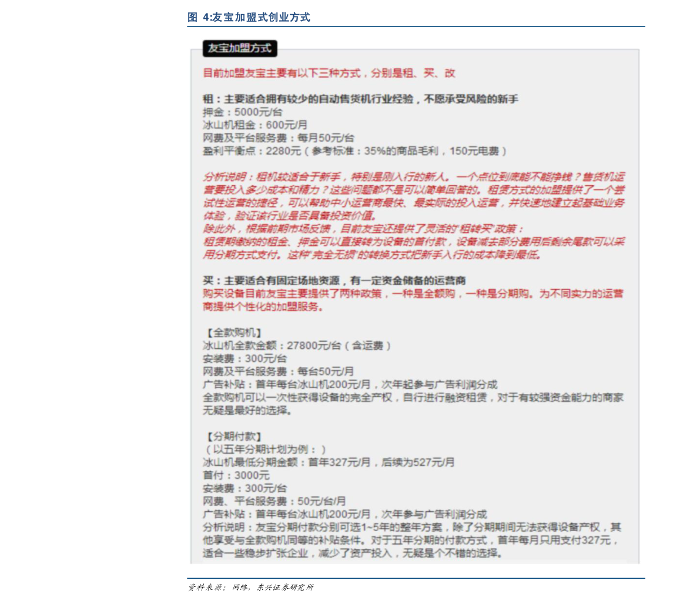Click the red intro line about 租、买、改

click(x=329, y=74)
